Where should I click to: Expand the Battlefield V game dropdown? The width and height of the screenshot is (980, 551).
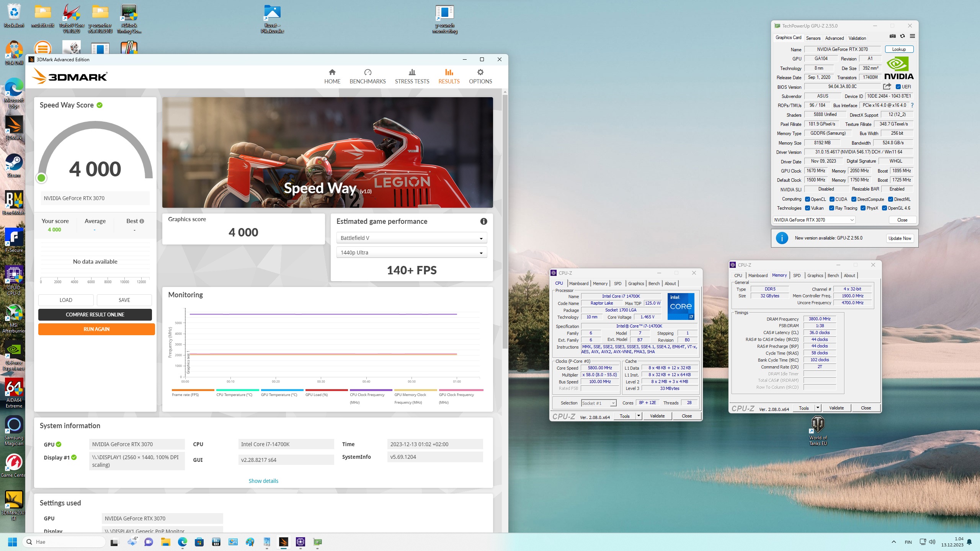[412, 238]
